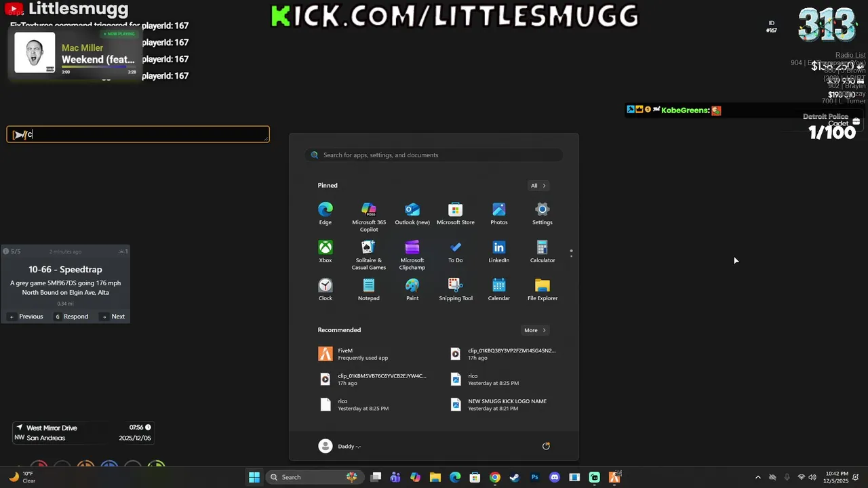
Task: Open File Explorer from pinned apps
Action: tap(542, 289)
